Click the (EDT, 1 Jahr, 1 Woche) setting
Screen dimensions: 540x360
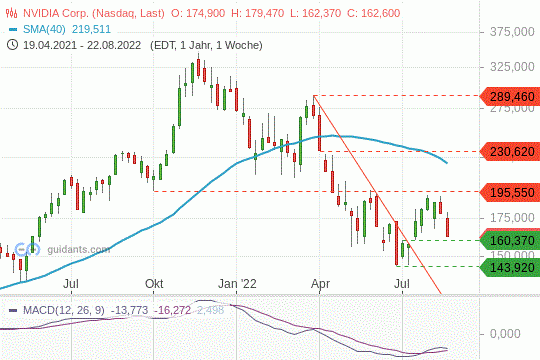pos(206,45)
